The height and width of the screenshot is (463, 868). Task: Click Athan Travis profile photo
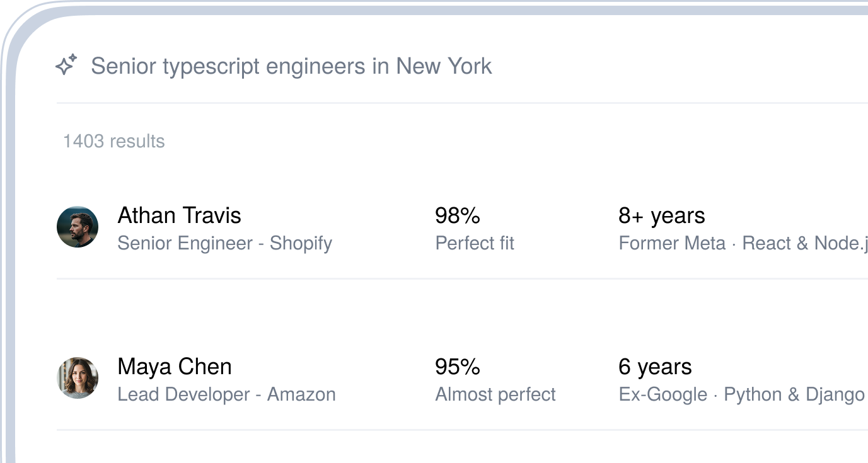(78, 227)
